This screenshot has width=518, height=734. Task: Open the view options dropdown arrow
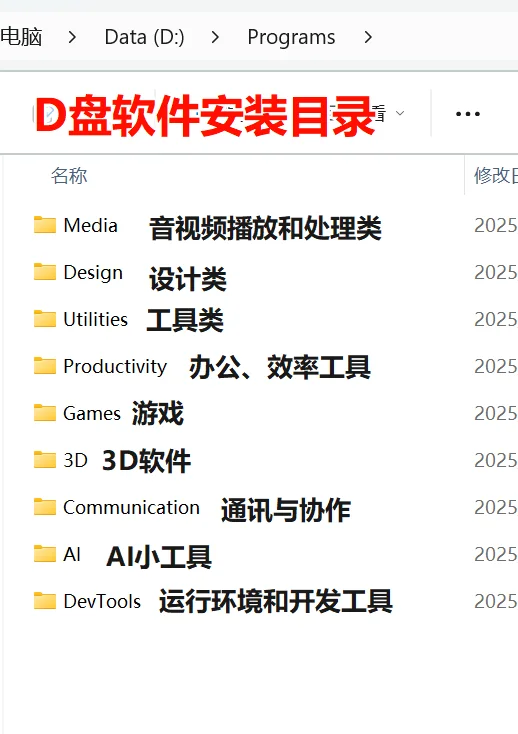click(x=400, y=113)
